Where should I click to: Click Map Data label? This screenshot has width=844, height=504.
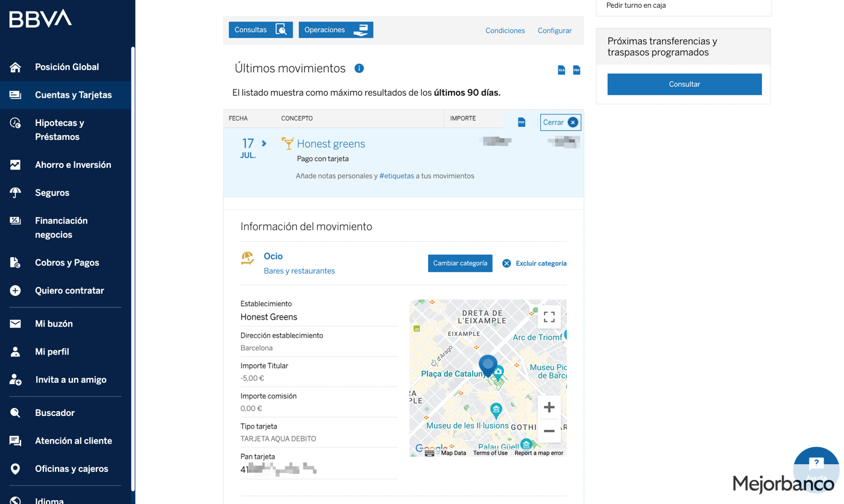coord(453,453)
